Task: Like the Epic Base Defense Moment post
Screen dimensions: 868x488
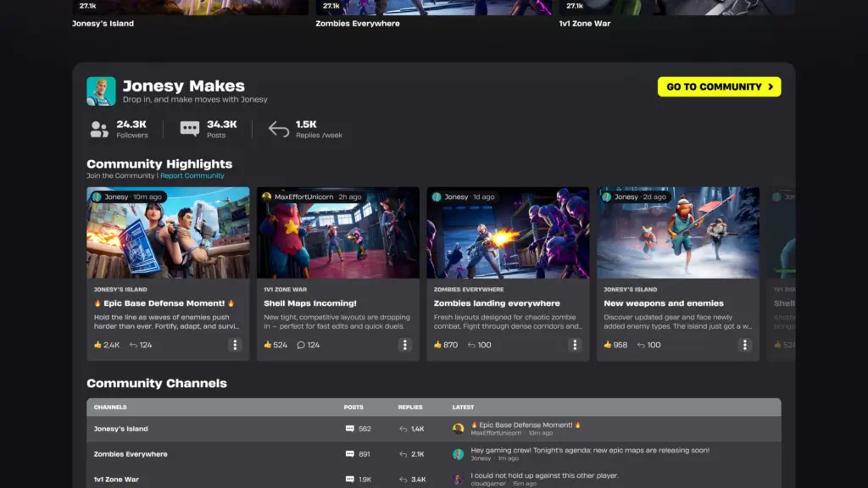Action: 98,345
